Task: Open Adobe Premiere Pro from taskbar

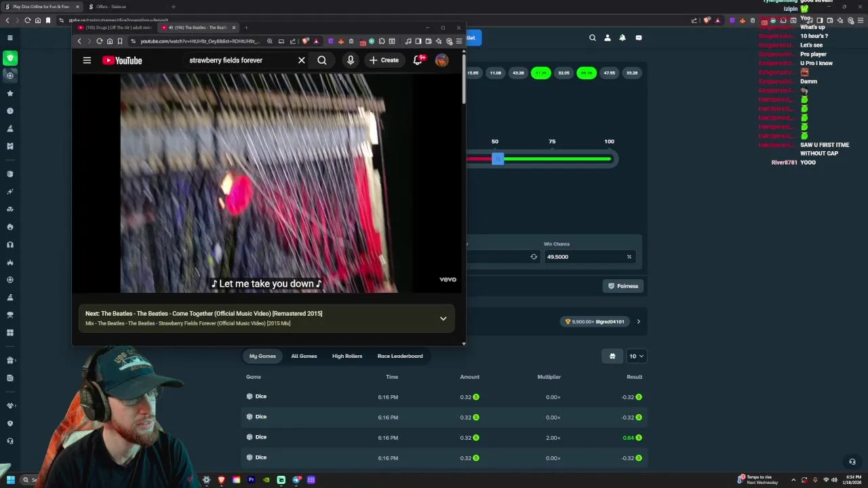Action: (251, 480)
